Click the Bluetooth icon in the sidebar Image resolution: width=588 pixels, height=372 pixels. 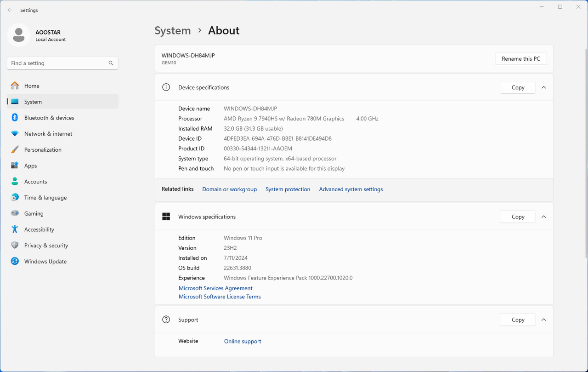(15, 118)
